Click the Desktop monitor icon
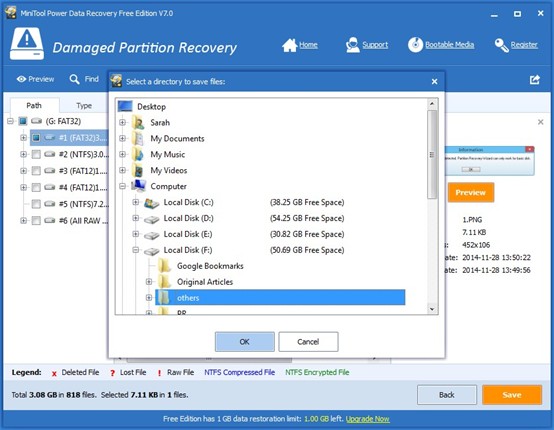 (x=125, y=106)
